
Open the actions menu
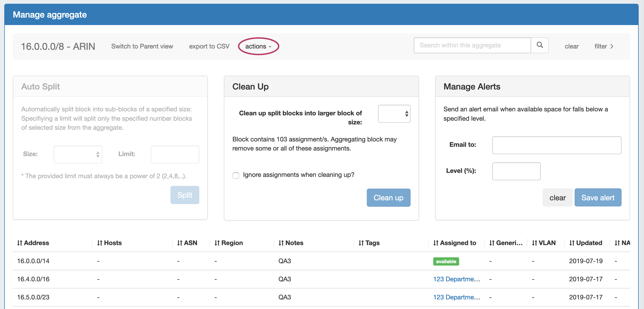258,46
